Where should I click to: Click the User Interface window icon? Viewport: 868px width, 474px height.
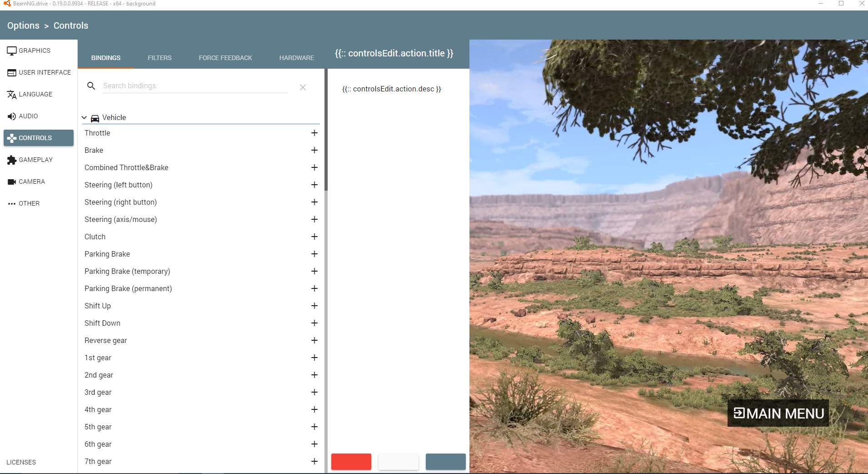point(12,73)
